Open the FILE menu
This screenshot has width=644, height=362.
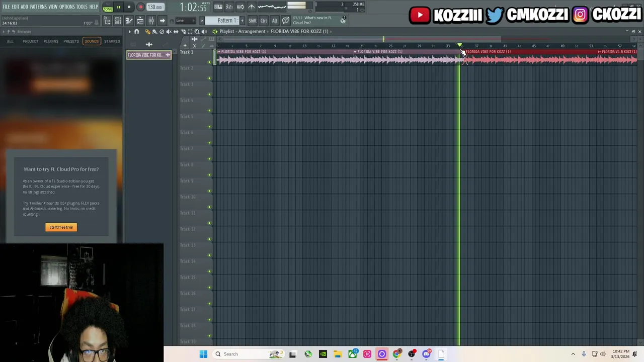tap(6, 7)
